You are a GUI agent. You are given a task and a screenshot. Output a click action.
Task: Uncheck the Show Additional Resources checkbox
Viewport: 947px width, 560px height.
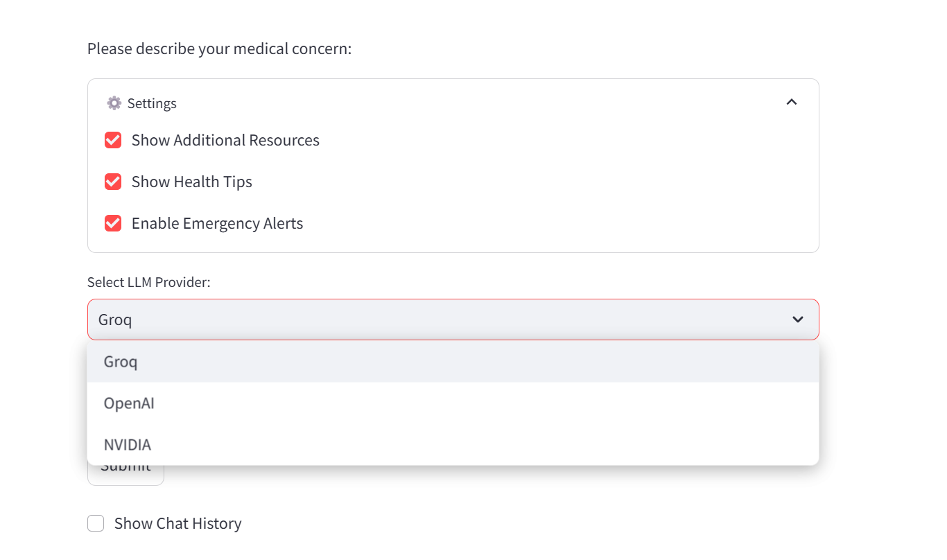(113, 140)
